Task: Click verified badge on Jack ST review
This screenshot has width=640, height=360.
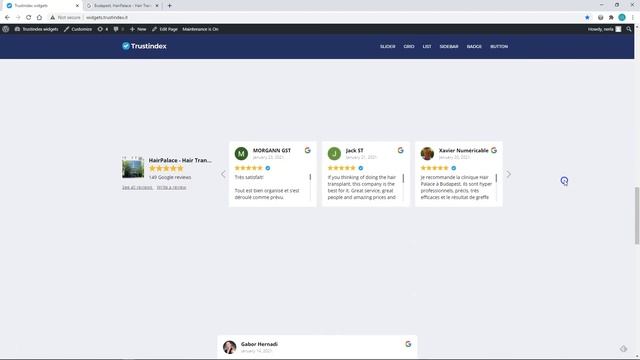Action: [361, 168]
